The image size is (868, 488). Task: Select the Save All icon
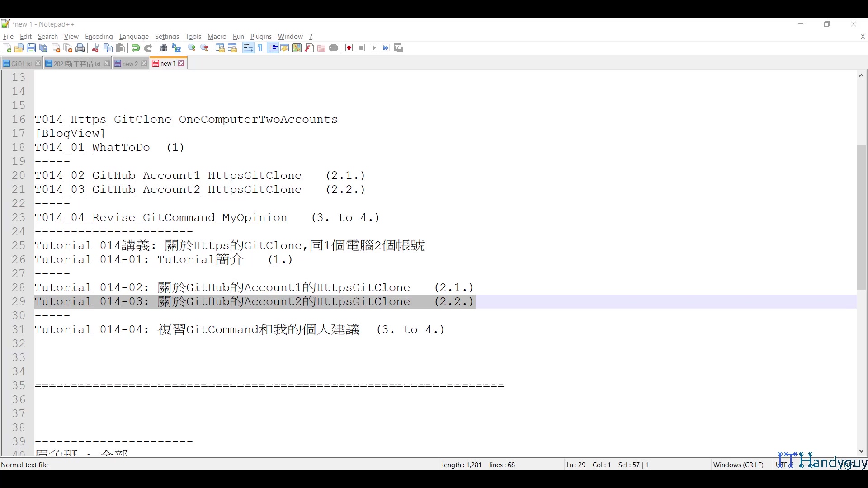coord(43,48)
